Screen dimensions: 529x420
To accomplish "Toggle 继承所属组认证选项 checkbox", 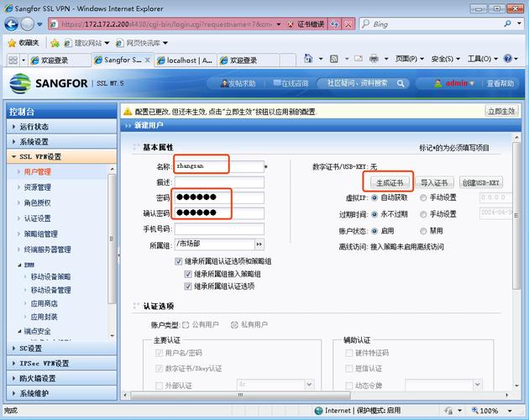I will click(188, 286).
